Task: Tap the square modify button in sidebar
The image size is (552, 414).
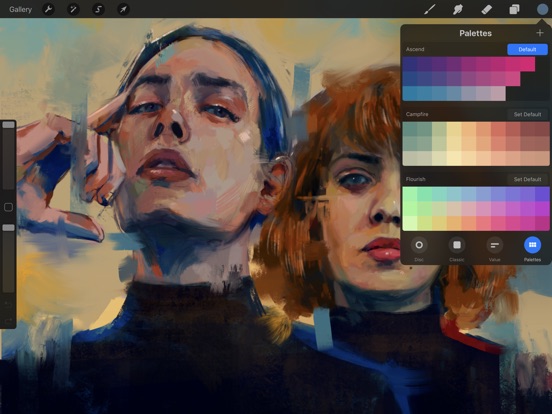Action: 8,207
